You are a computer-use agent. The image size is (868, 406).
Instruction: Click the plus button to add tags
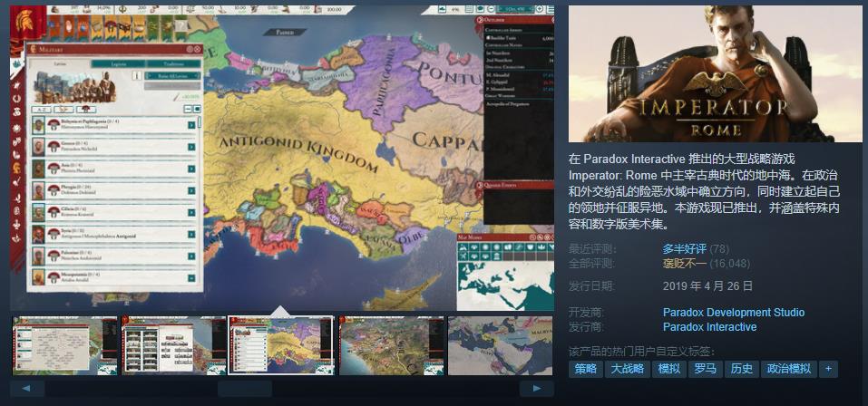click(829, 369)
